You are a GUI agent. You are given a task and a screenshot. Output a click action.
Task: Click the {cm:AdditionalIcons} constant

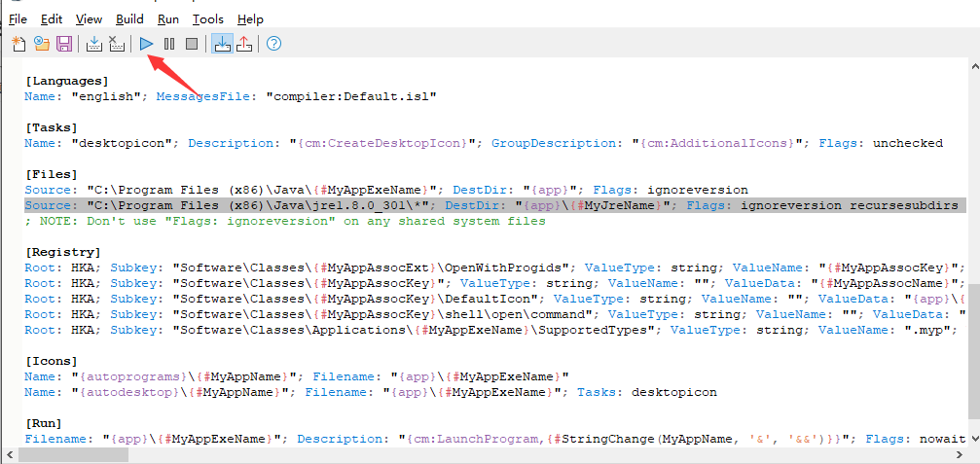[x=717, y=143]
